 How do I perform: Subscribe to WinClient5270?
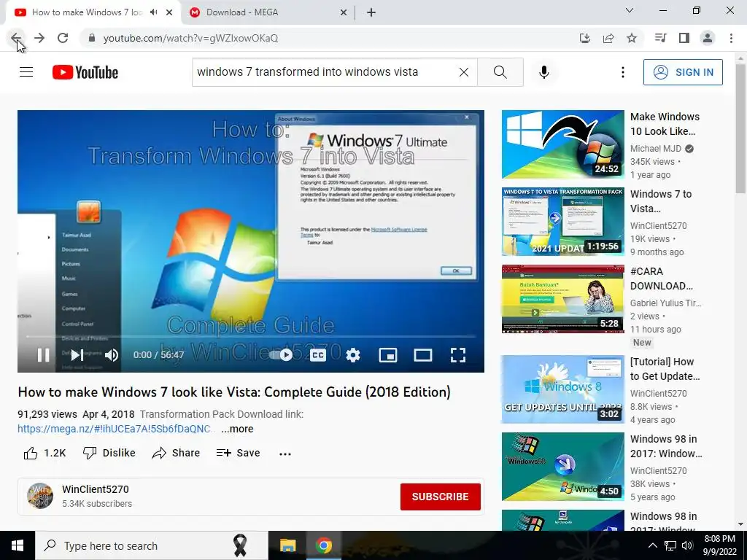click(x=440, y=497)
